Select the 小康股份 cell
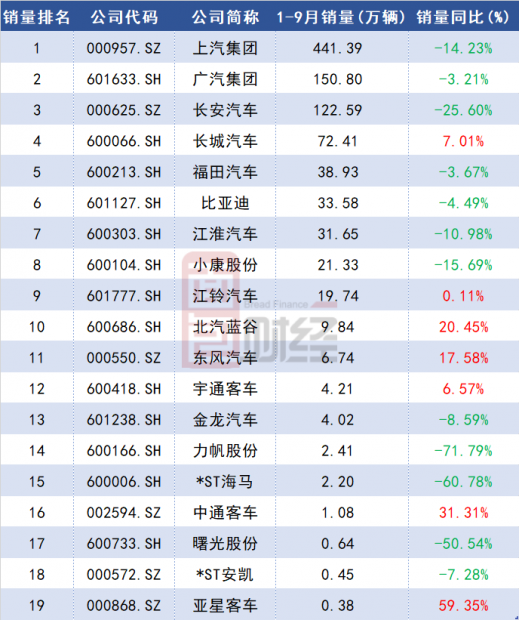Image resolution: width=519 pixels, height=620 pixels. tap(225, 265)
